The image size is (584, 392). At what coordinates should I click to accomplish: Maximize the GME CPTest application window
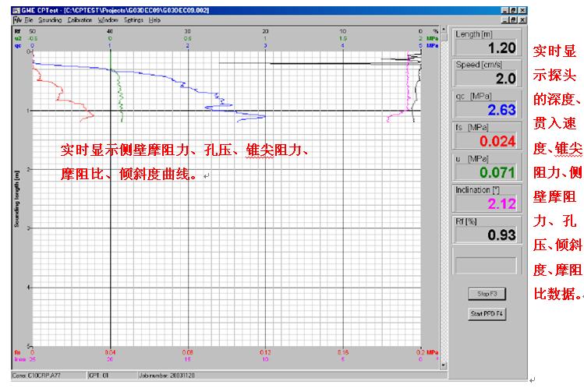tap(512, 9)
